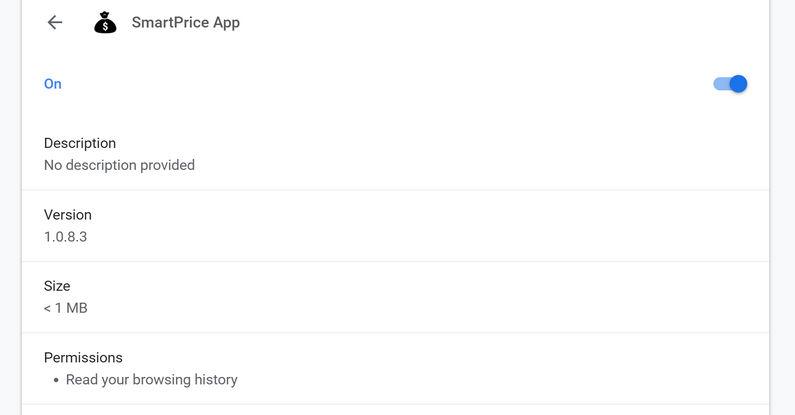The image size is (795, 415).
Task: Click the Permissions heading
Action: pos(83,358)
